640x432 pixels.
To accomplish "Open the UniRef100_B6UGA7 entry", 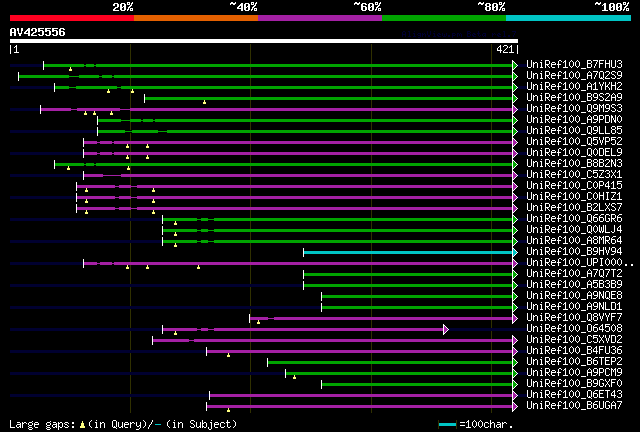I will click(574, 405).
